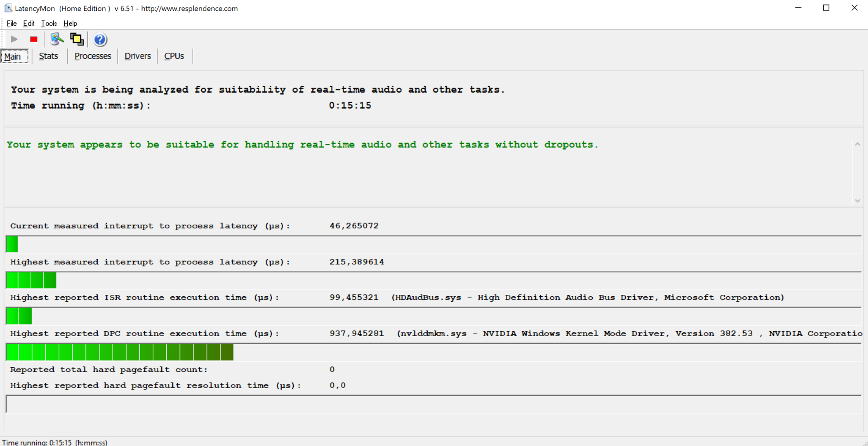Image resolution: width=868 pixels, height=446 pixels.
Task: Click the LatencyMon app icon in the title bar
Action: (x=8, y=8)
